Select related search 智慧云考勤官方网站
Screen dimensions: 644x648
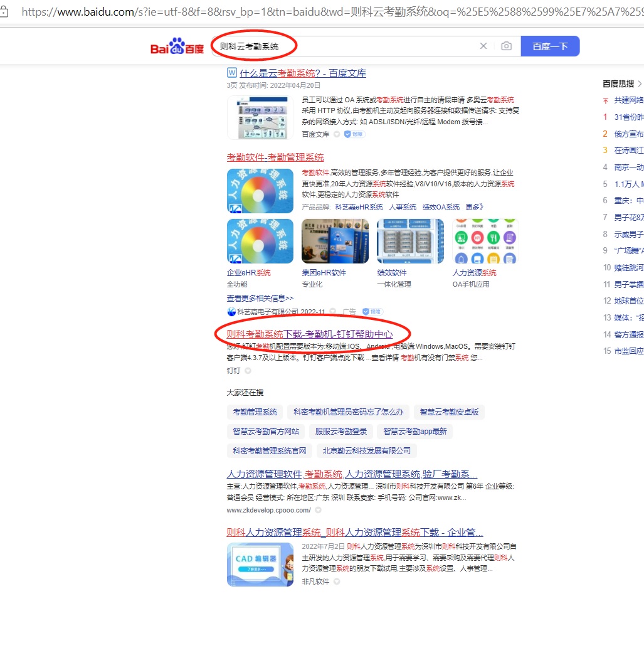(266, 432)
